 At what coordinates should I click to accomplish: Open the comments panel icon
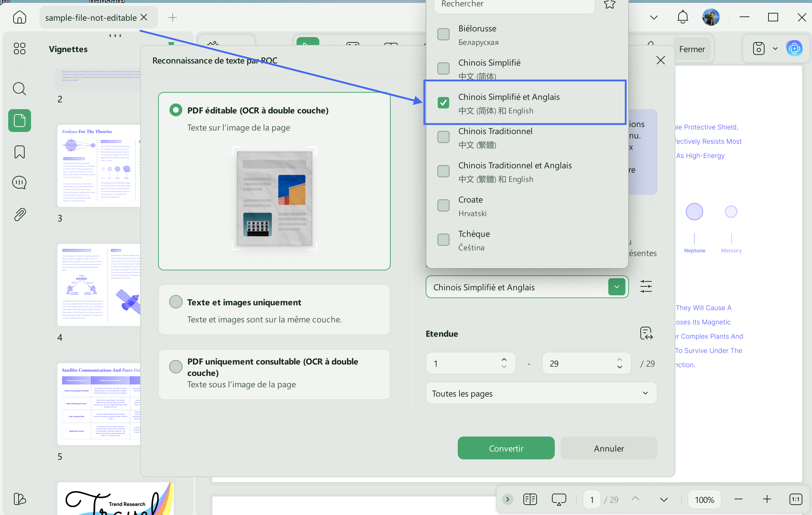[20, 183]
